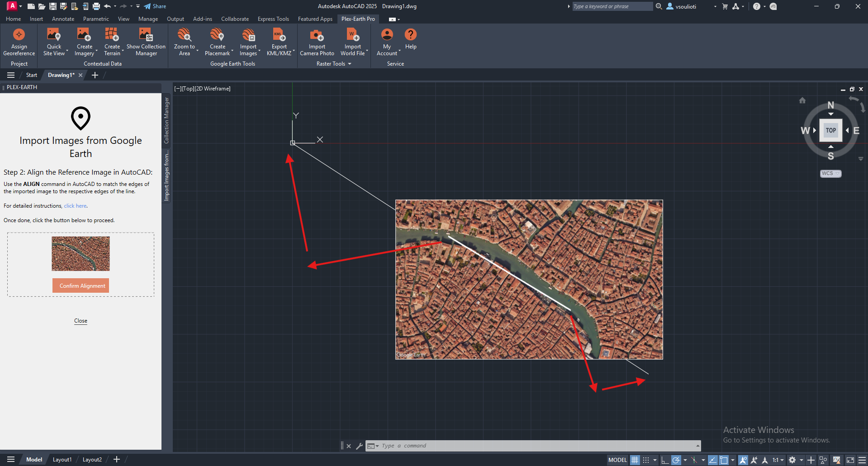This screenshot has height=466, width=868.
Task: Switch to the Annotate ribbon tab
Action: (x=63, y=19)
